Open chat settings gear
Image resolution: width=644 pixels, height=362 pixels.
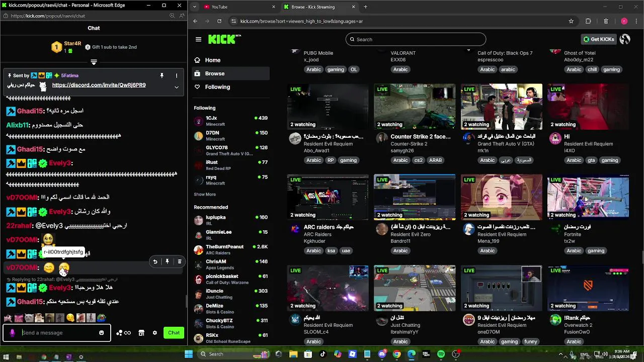click(x=155, y=333)
